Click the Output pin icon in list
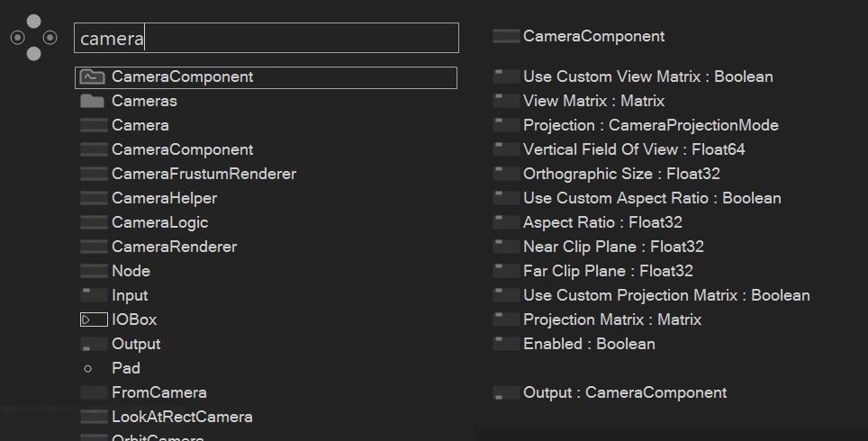Viewport: 868px width, 441px height. pyautogui.click(x=93, y=344)
